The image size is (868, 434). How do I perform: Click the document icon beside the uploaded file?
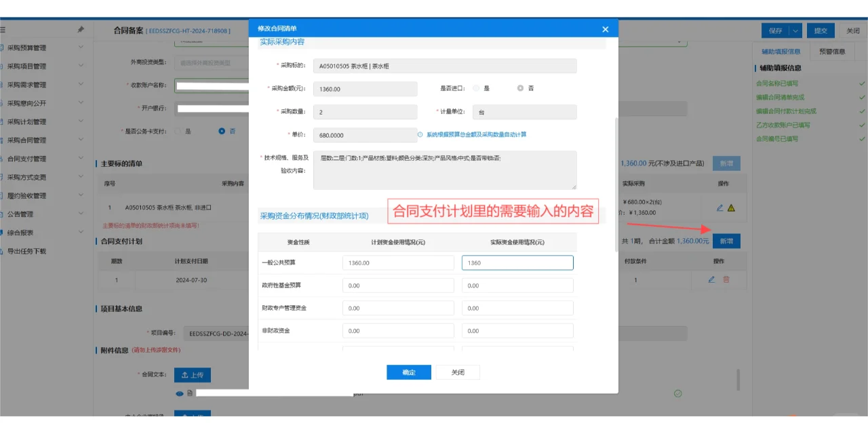click(x=191, y=393)
